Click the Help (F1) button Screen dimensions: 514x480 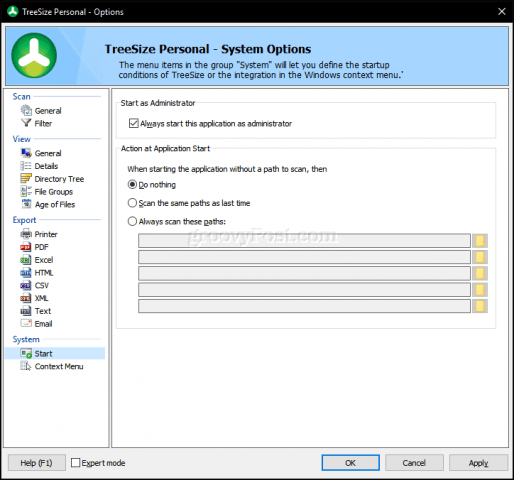coord(36,463)
